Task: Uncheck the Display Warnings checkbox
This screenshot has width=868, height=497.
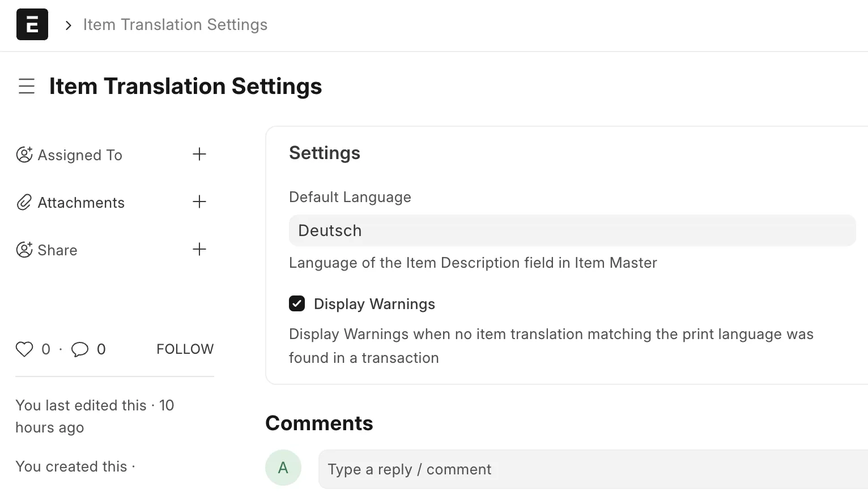Action: [297, 304]
